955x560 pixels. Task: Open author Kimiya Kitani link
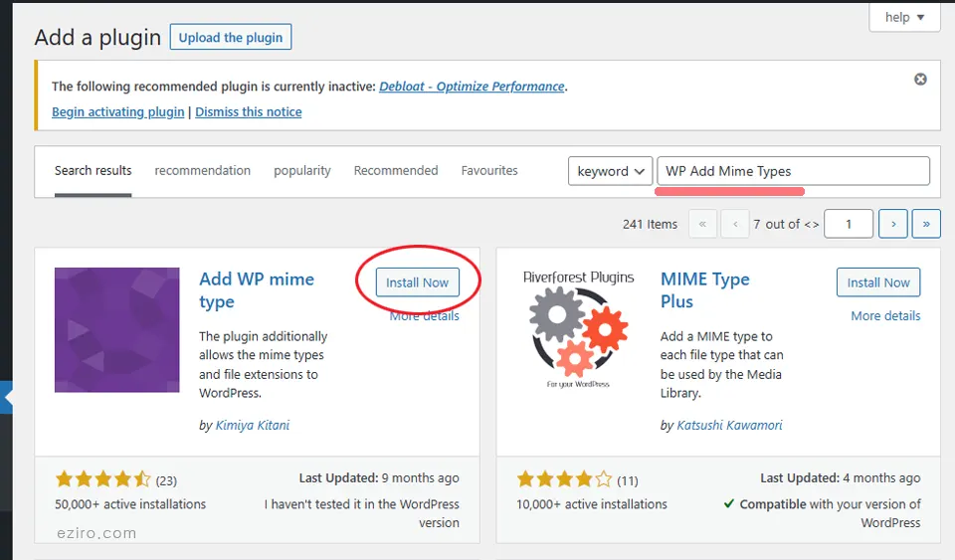click(253, 425)
